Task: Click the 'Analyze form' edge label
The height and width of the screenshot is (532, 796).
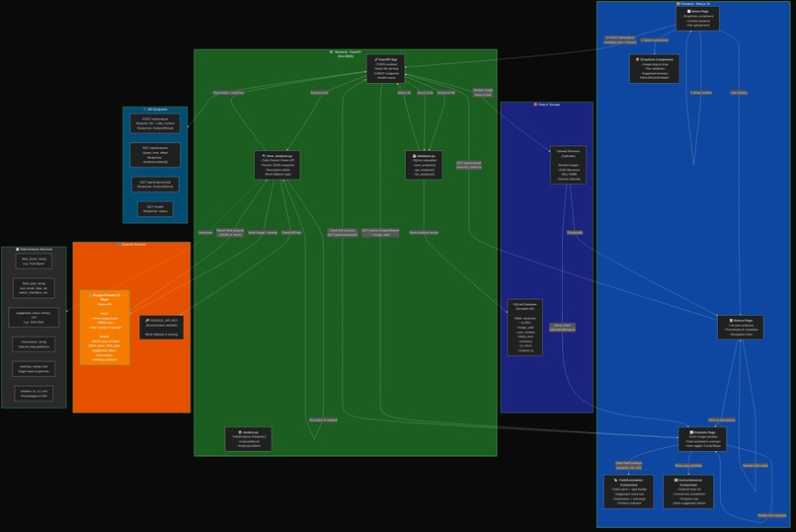Action: pos(319,93)
